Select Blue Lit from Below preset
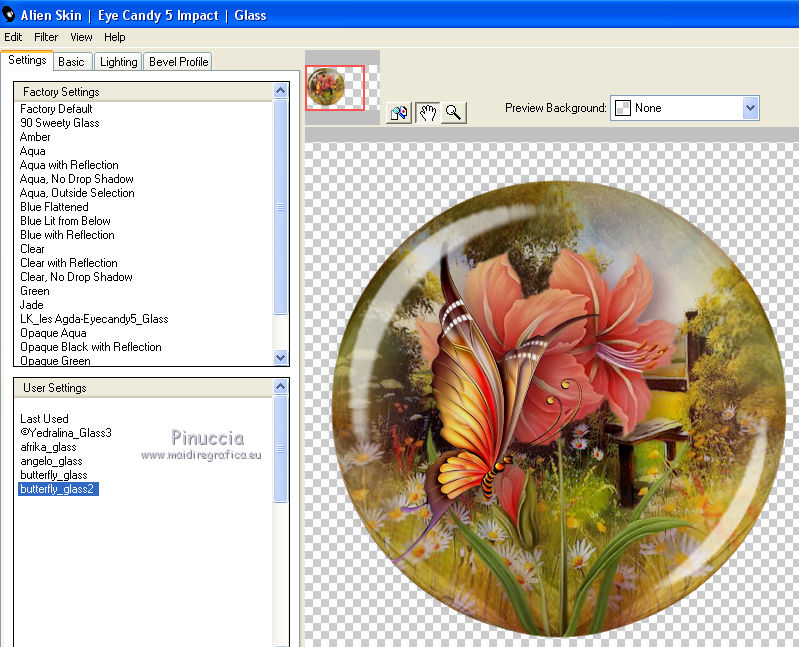799x647 pixels. pyautogui.click(x=65, y=221)
